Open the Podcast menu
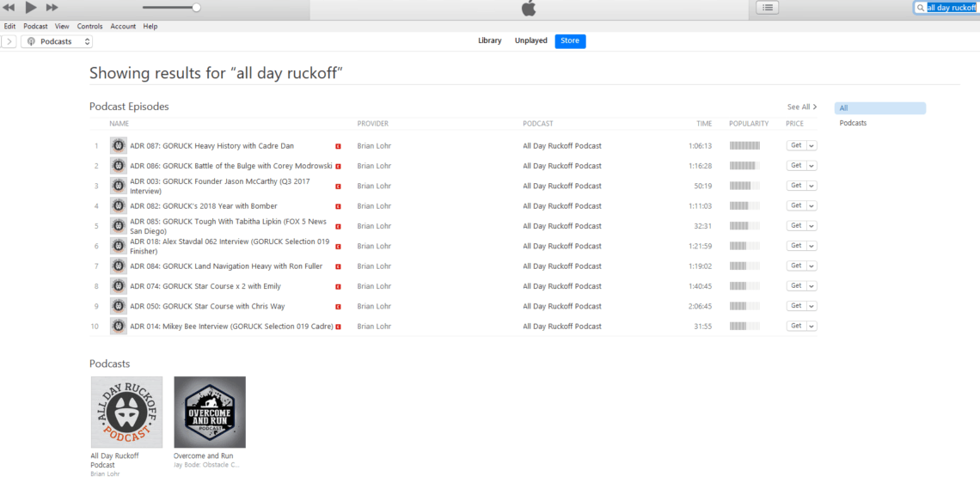980x483 pixels. click(x=35, y=27)
